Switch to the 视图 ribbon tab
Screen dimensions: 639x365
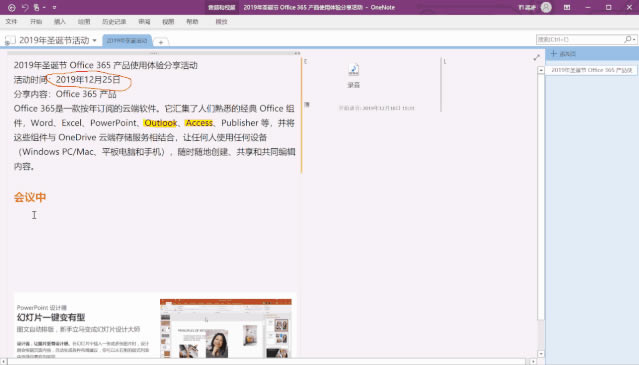coord(168,22)
